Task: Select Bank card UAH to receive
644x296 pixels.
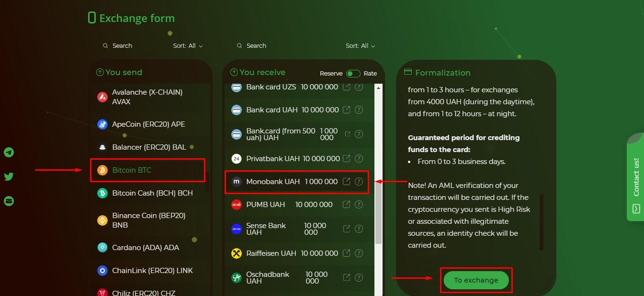Action: click(299, 110)
